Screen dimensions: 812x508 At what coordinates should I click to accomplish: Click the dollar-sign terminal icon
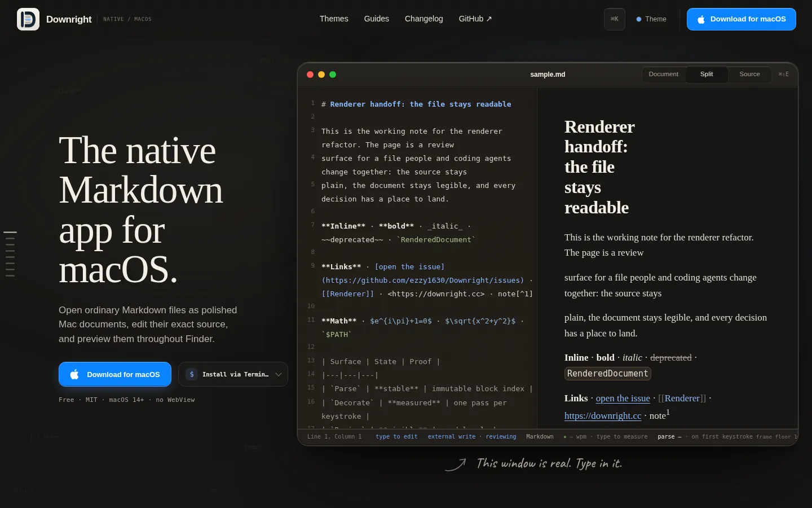point(192,374)
